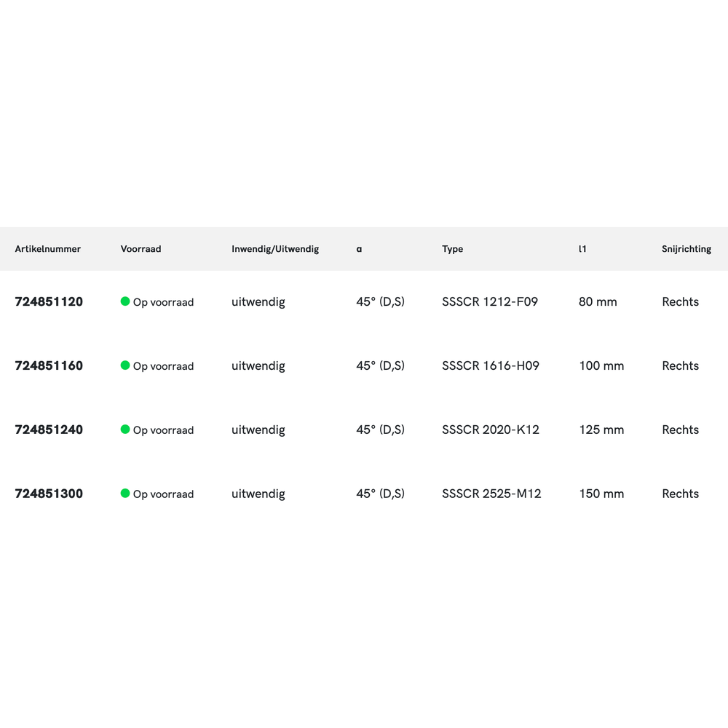This screenshot has height=728, width=728.
Task: Click green stock dot for article 724851300
Action: 125,494
